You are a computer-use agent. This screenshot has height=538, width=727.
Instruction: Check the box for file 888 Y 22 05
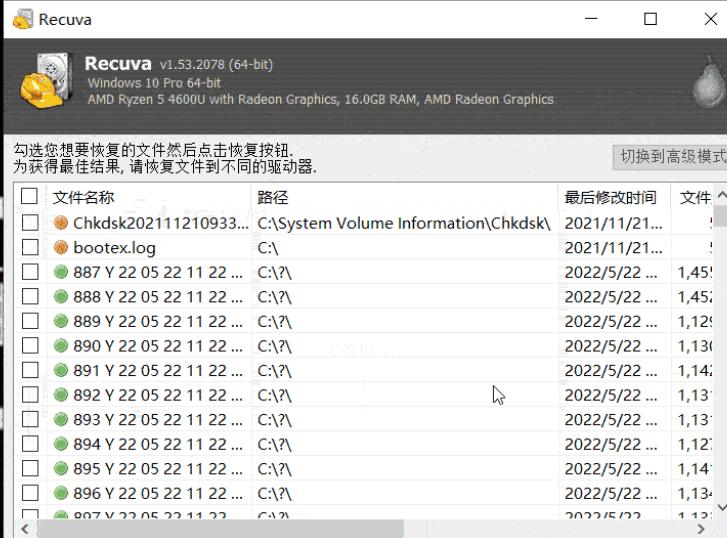(30, 296)
